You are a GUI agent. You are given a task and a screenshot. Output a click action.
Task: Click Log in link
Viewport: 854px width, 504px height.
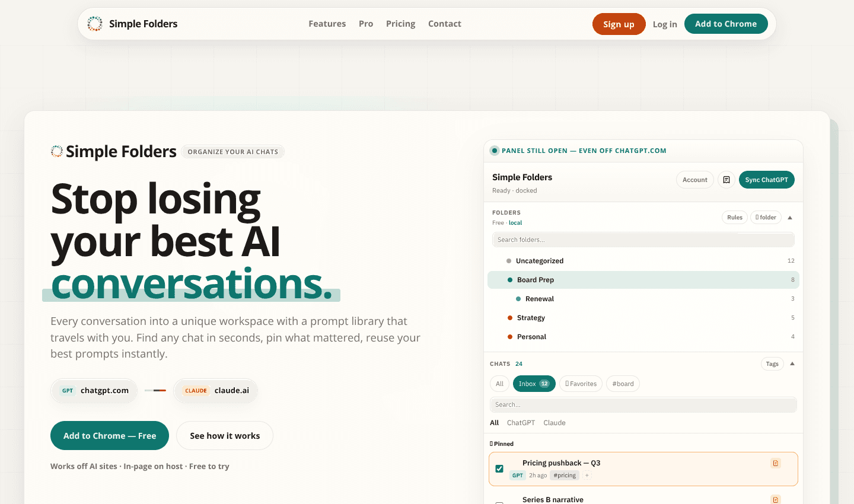click(x=665, y=24)
